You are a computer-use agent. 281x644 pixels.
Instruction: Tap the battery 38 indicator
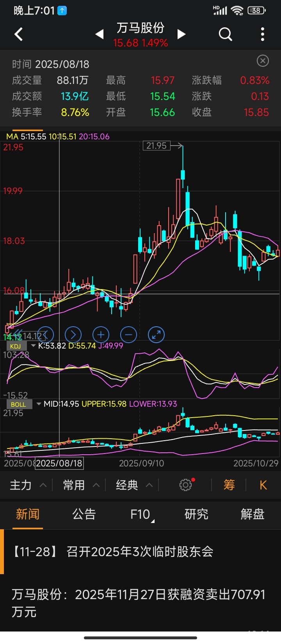tap(257, 11)
